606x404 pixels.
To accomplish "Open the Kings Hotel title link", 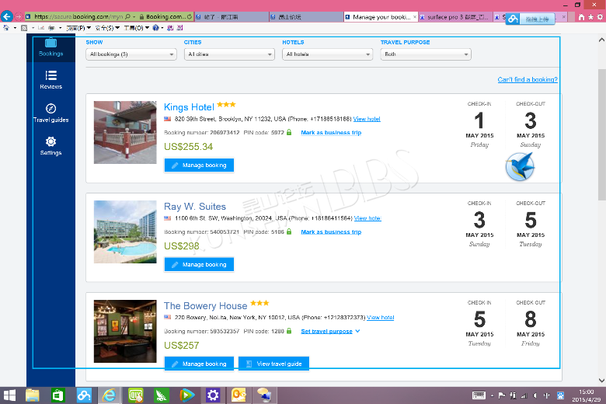I will pos(189,107).
